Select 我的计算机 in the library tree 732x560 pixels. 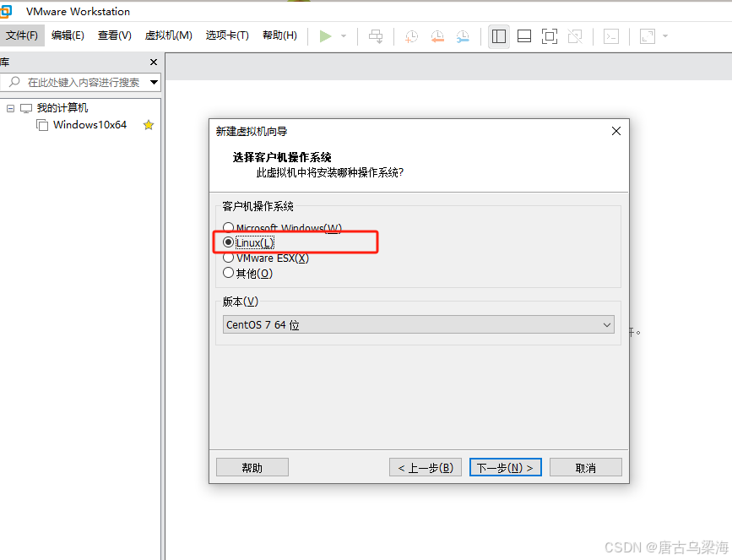(62, 108)
